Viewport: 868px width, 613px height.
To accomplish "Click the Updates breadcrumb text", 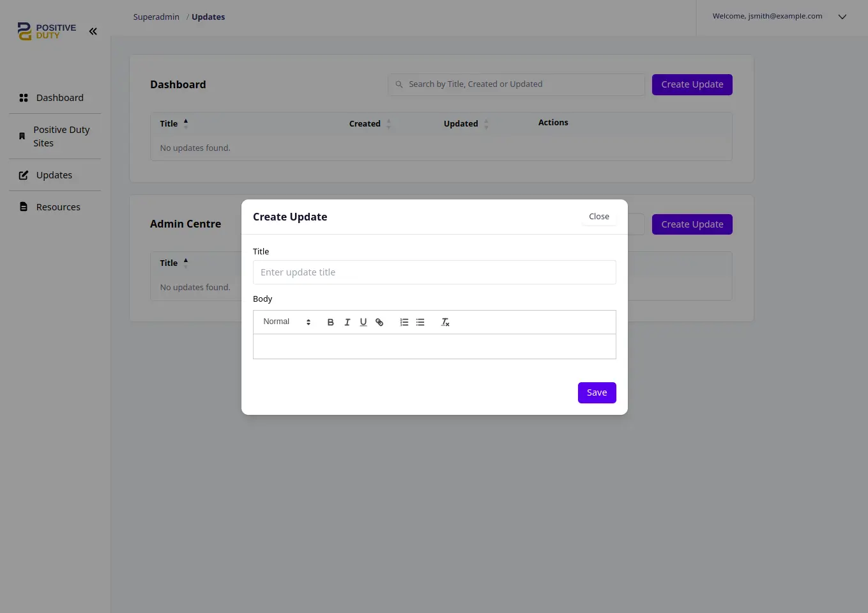I will 208,17.
